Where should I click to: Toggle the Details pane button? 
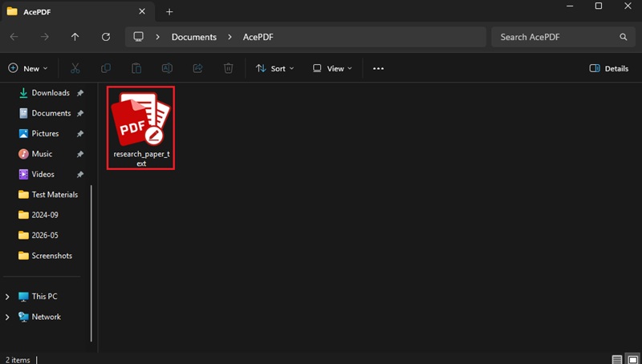click(x=609, y=68)
